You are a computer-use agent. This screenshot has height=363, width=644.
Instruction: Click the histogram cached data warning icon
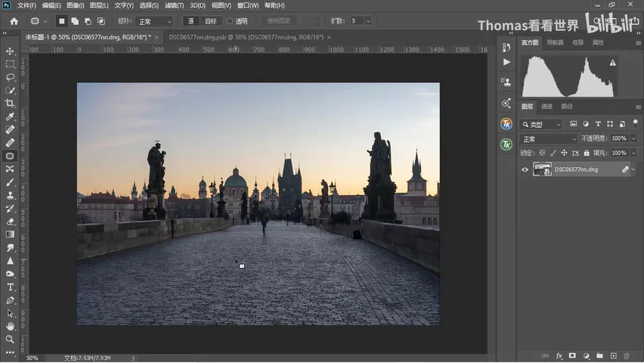point(612,63)
